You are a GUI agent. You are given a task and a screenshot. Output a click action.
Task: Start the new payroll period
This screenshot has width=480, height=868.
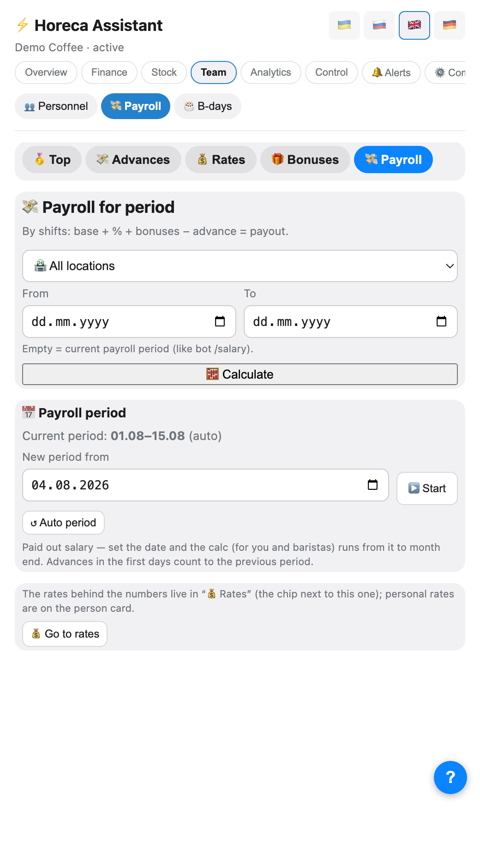[427, 488]
